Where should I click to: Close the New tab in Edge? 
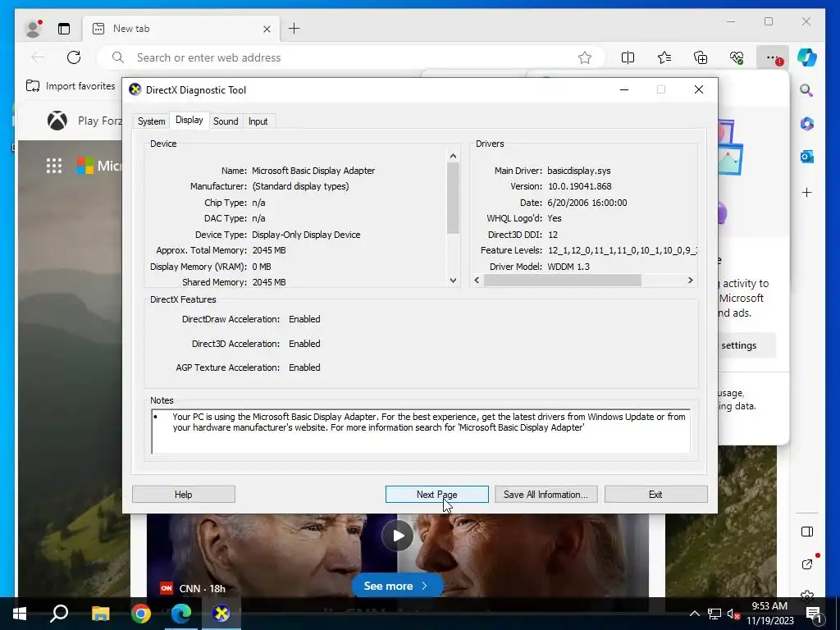tap(267, 29)
